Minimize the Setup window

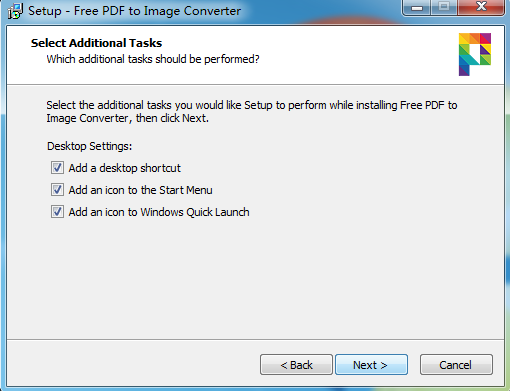[417, 7]
